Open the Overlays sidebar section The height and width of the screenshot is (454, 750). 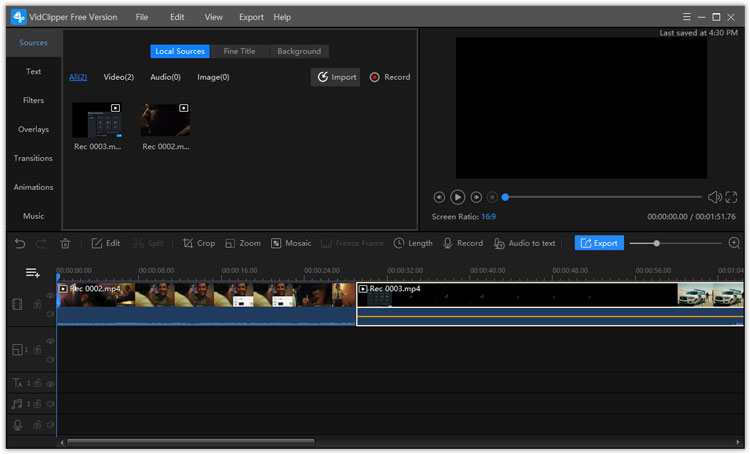(33, 129)
